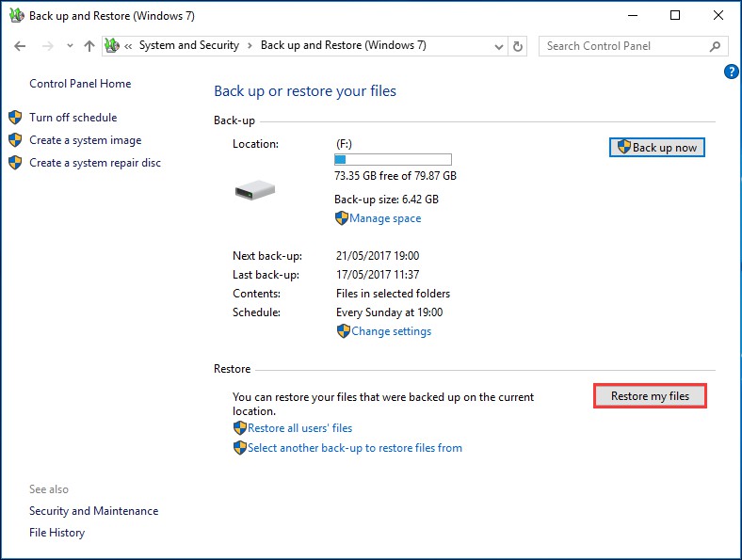Image resolution: width=742 pixels, height=560 pixels.
Task: Click the backup drive icon
Action: 255,190
